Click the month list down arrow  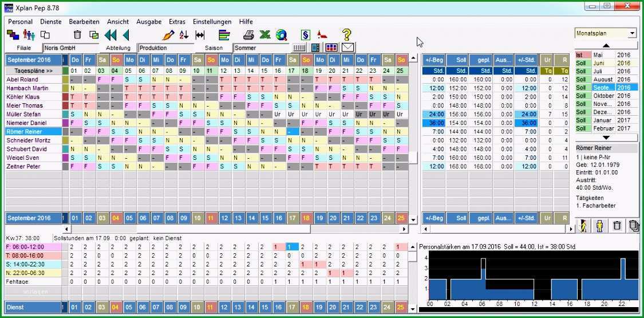[x=606, y=138]
